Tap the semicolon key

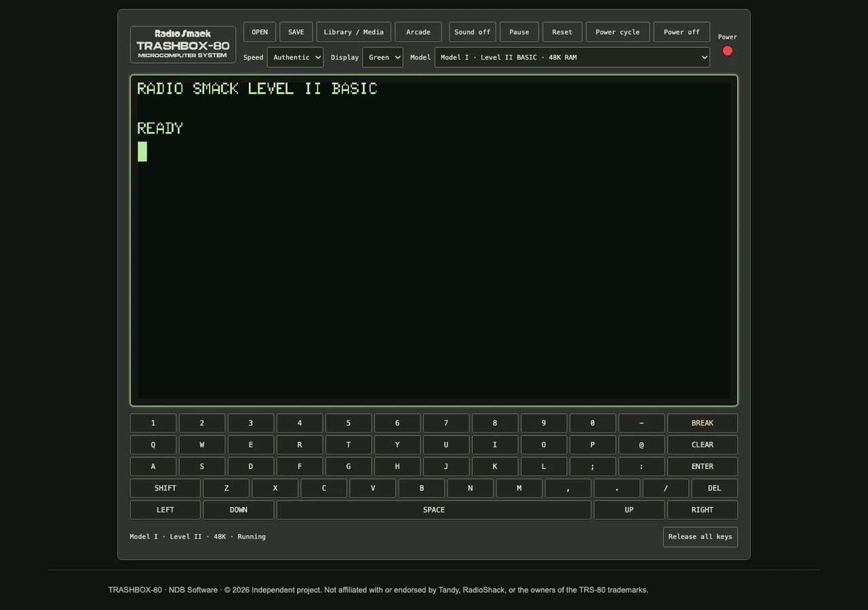pyautogui.click(x=593, y=466)
